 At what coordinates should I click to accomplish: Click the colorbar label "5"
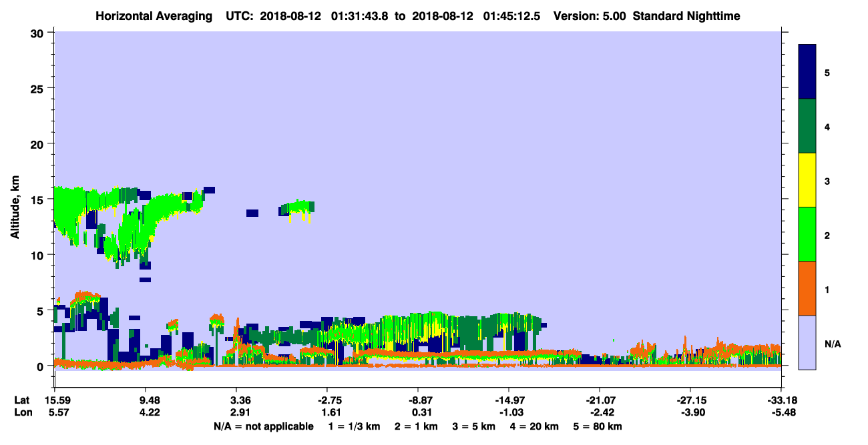(x=827, y=73)
